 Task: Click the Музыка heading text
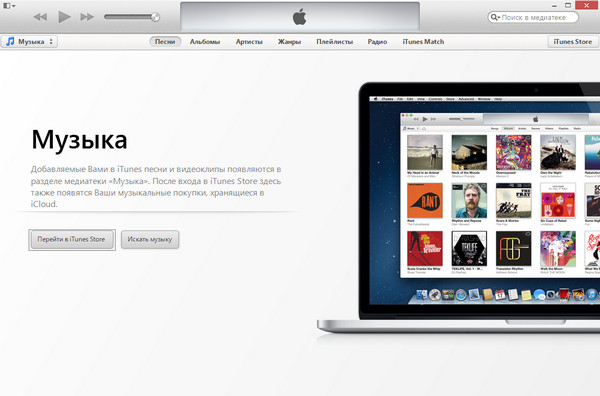[79, 140]
